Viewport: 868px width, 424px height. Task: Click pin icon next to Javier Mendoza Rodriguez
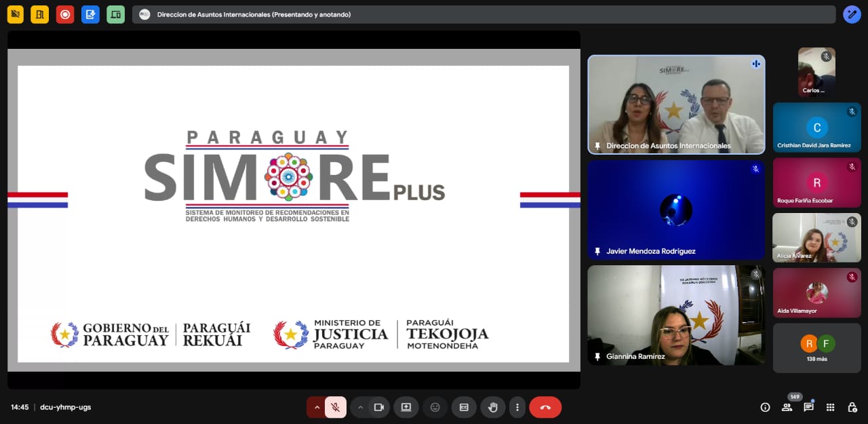pyautogui.click(x=597, y=251)
